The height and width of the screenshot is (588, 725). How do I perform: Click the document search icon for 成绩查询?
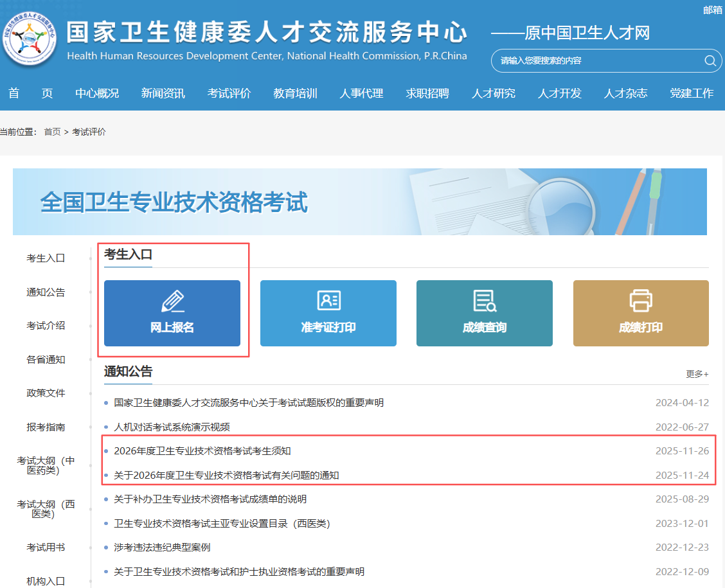click(x=484, y=301)
